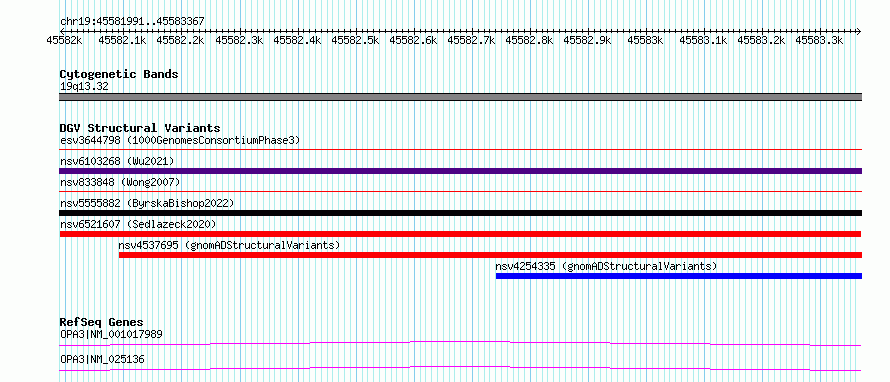Open the nsv4254335 (gnomADStructuralVariants) label
The width and height of the screenshot is (890, 382).
coord(606,266)
